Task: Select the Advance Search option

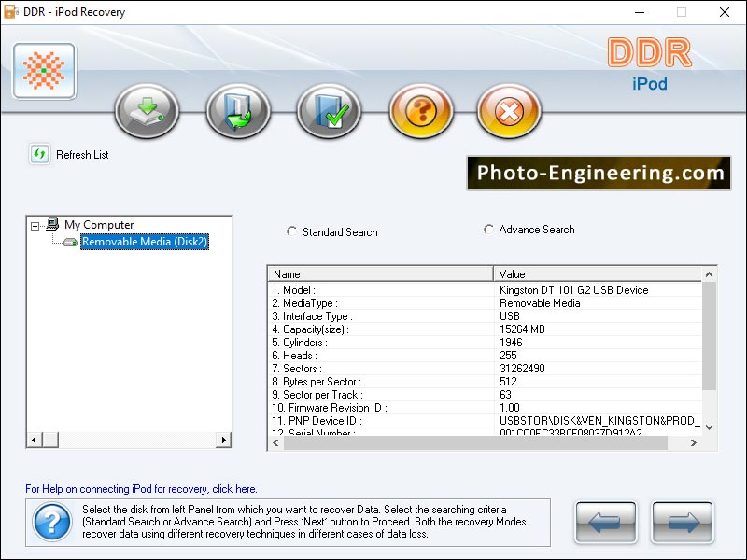Action: 489,229
